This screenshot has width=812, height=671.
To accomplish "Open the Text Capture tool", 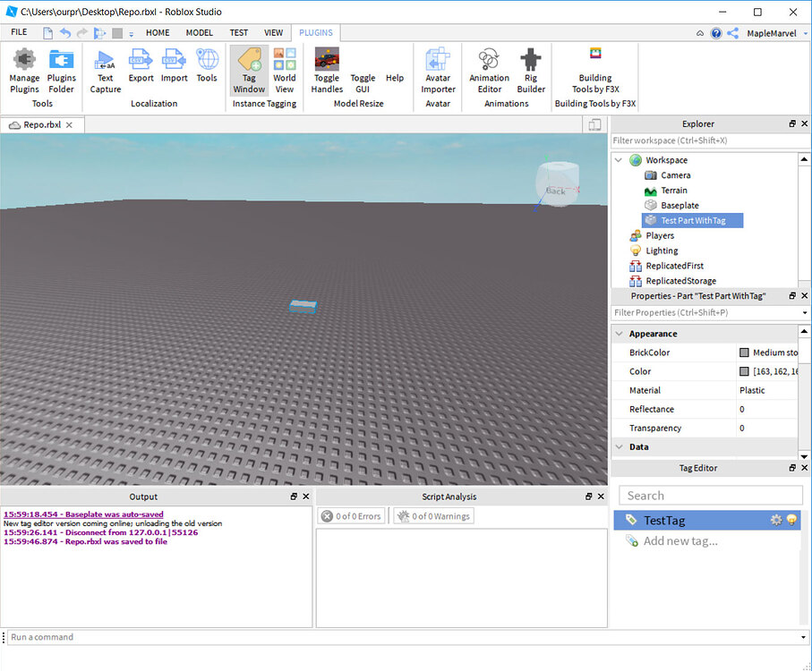I will pos(105,70).
